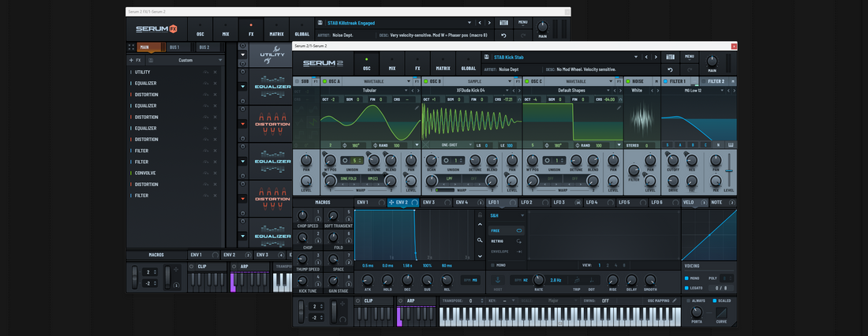Select BUS 1 tab in Serum FX

click(x=179, y=47)
